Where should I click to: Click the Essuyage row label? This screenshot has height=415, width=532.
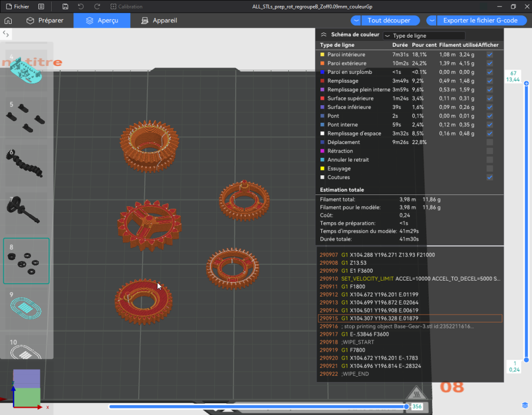pyautogui.click(x=339, y=169)
